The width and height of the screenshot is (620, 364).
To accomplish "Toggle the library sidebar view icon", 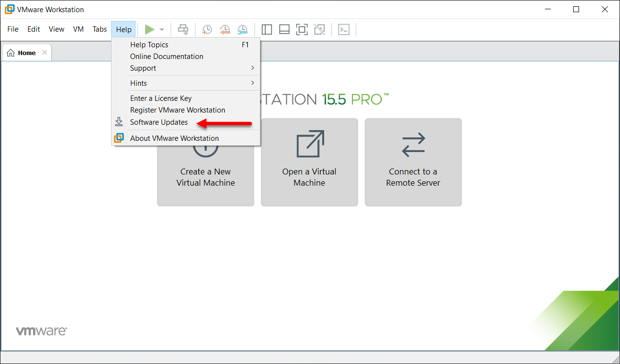I will [267, 30].
